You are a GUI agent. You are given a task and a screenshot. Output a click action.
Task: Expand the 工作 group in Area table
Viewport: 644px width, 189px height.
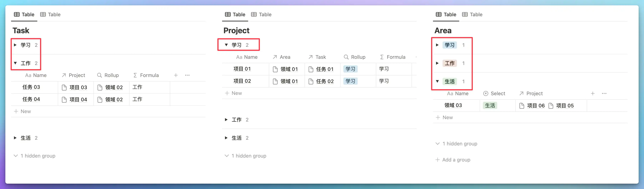pos(437,63)
